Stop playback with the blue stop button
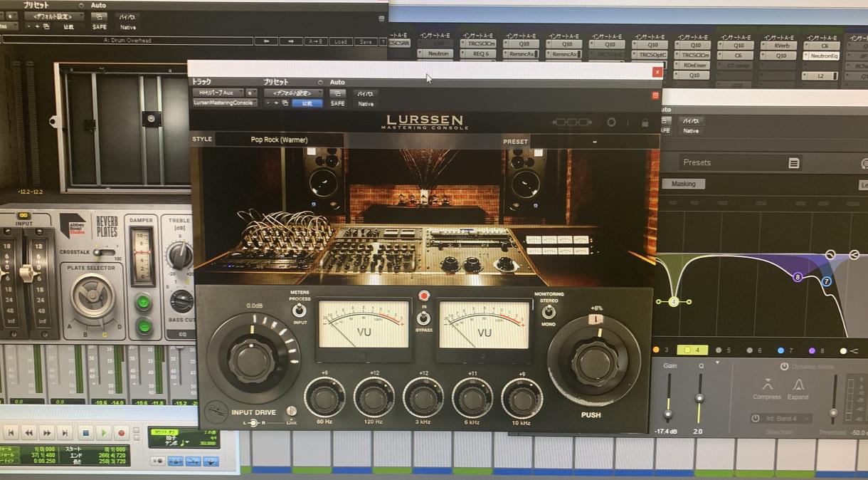The height and width of the screenshot is (480, 868). click(x=85, y=432)
